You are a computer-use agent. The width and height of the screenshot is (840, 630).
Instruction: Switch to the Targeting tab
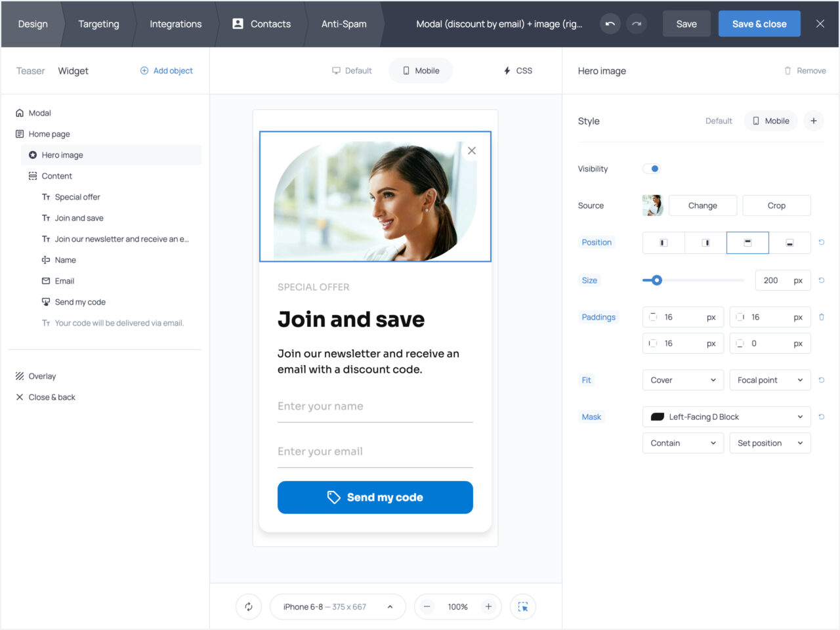point(98,24)
